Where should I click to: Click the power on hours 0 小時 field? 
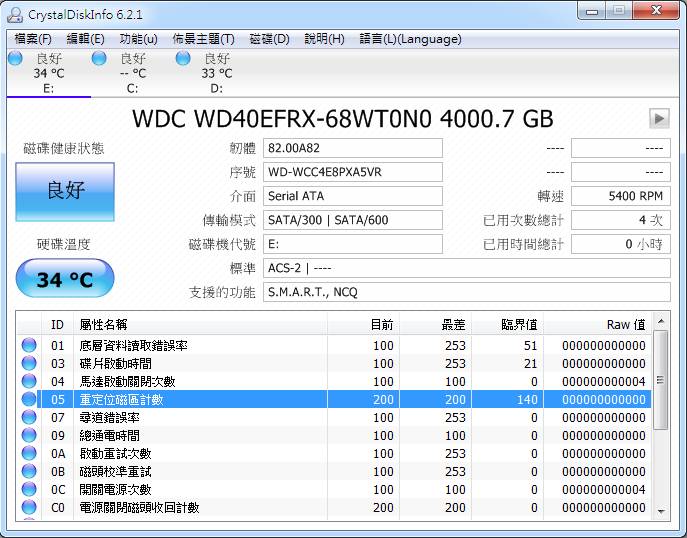621,244
